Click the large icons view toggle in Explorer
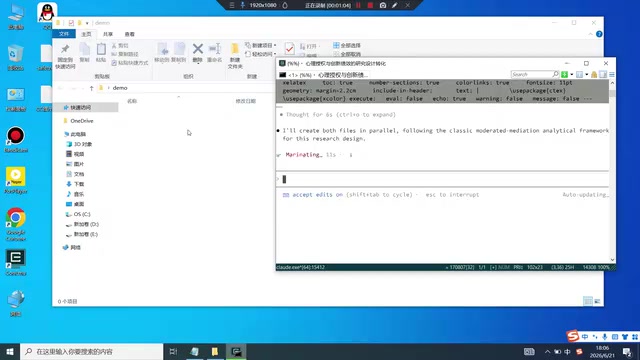Screen dimensions: 640x360 coord(597,301)
